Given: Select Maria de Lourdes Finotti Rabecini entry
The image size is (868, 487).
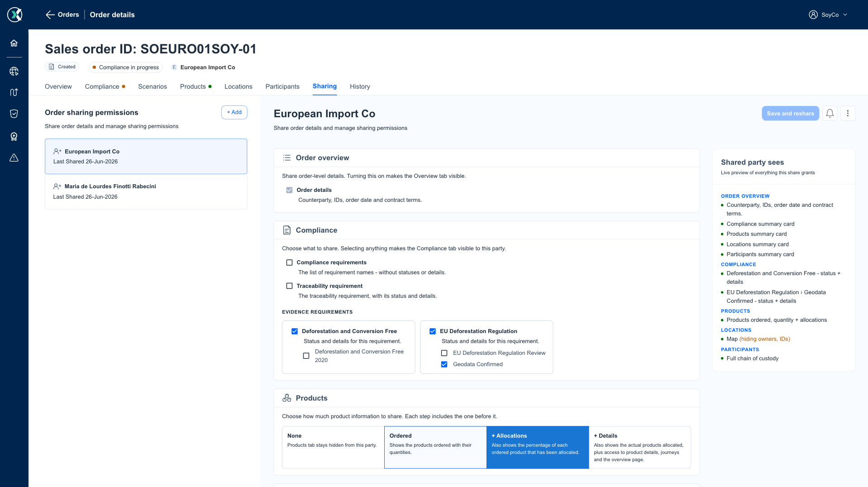Looking at the screenshot, I should click(146, 191).
